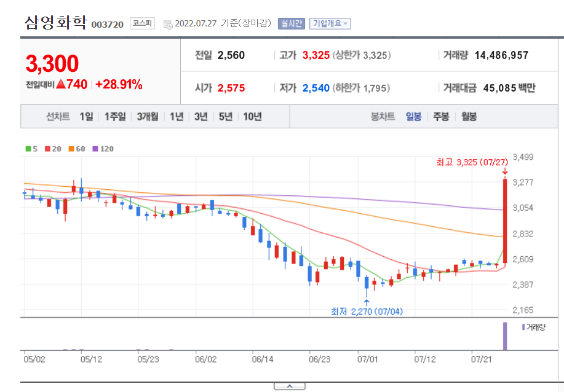Select the 3개월 line chart tab

tap(148, 116)
